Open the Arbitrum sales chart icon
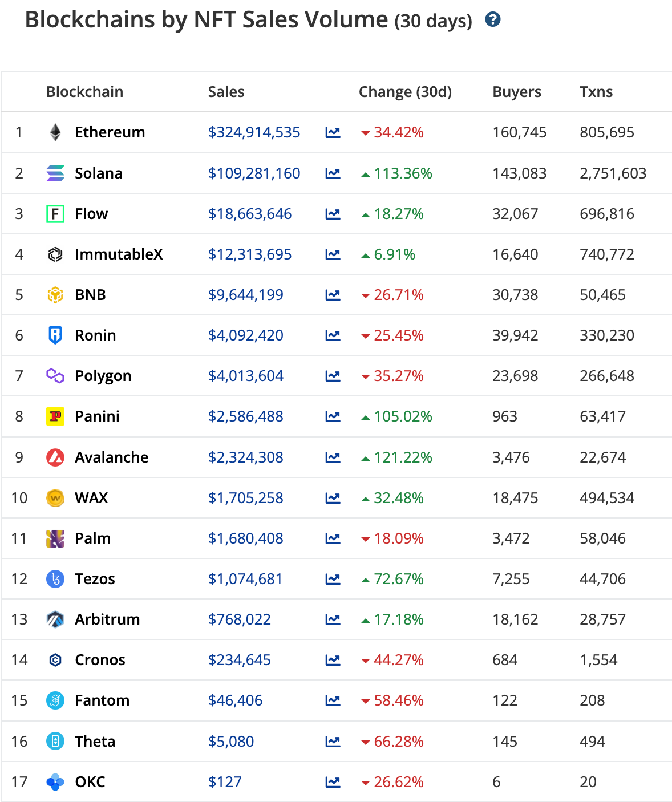672x802 pixels. (x=333, y=619)
